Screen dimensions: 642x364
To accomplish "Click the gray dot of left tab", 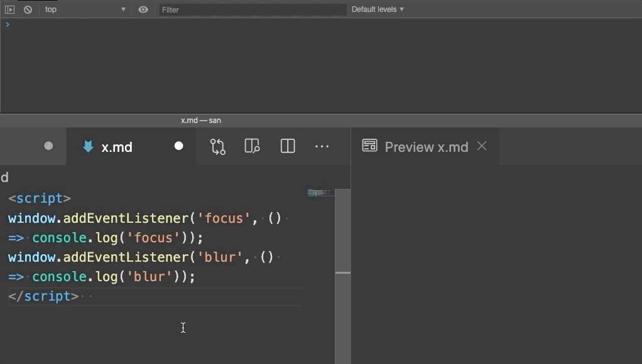I will pyautogui.click(x=48, y=146).
